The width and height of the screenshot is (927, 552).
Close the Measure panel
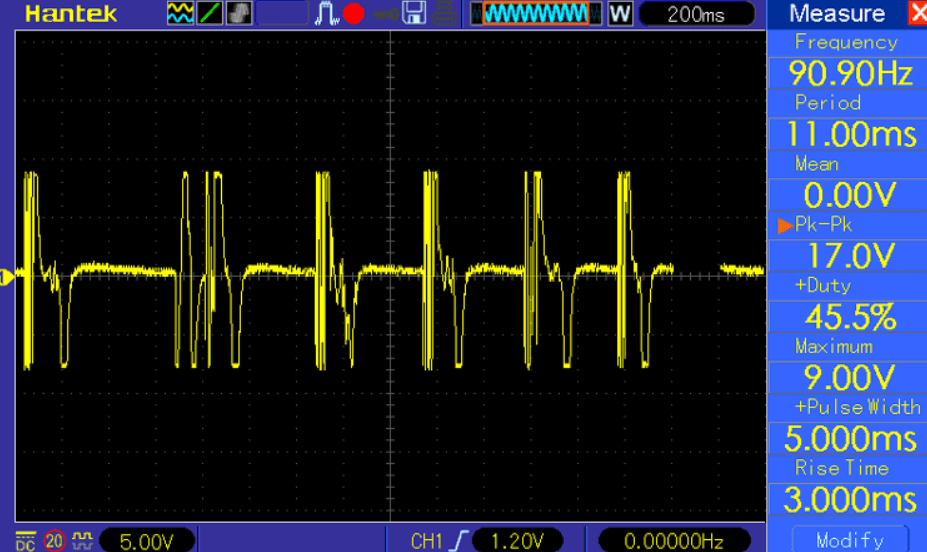click(x=916, y=14)
